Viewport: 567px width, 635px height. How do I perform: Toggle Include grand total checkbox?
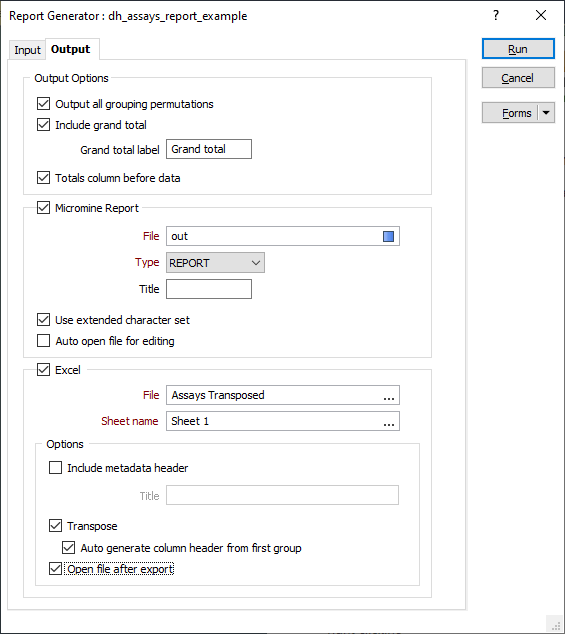tap(43, 125)
